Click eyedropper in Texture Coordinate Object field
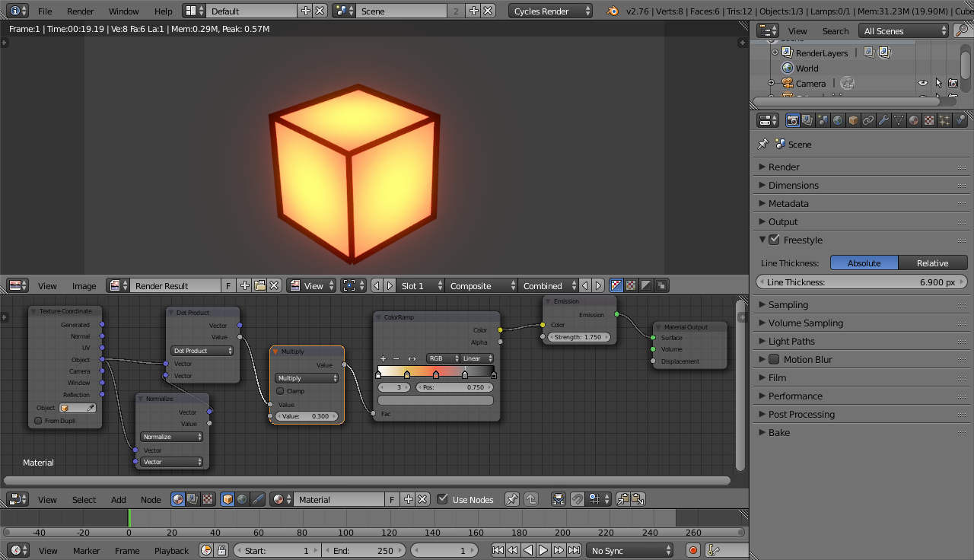Screen dimensions: 974x560 [x=91, y=408]
